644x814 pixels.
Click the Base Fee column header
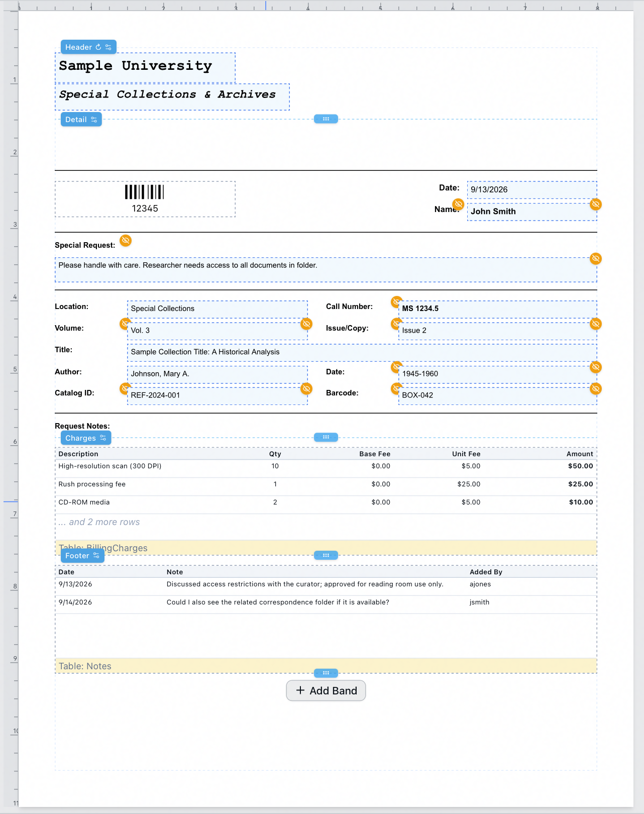click(x=375, y=454)
